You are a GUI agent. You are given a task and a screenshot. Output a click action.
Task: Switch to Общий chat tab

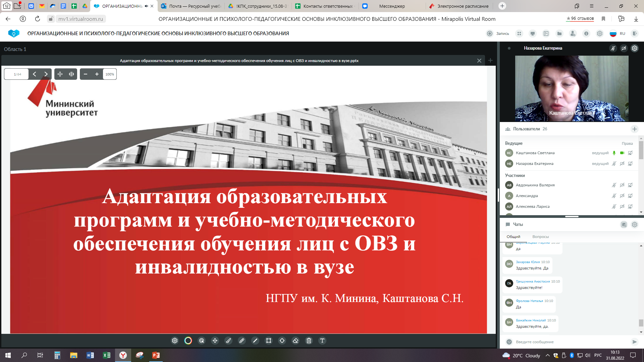513,237
